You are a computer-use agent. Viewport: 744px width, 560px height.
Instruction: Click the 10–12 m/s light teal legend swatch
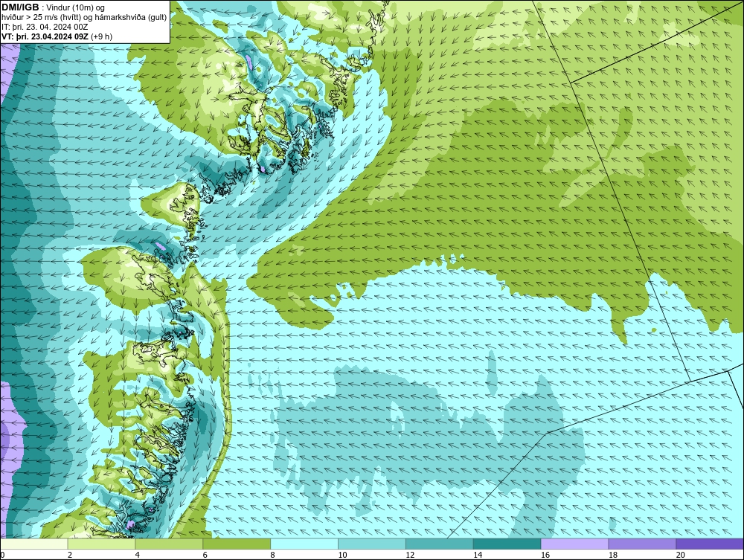click(x=372, y=544)
